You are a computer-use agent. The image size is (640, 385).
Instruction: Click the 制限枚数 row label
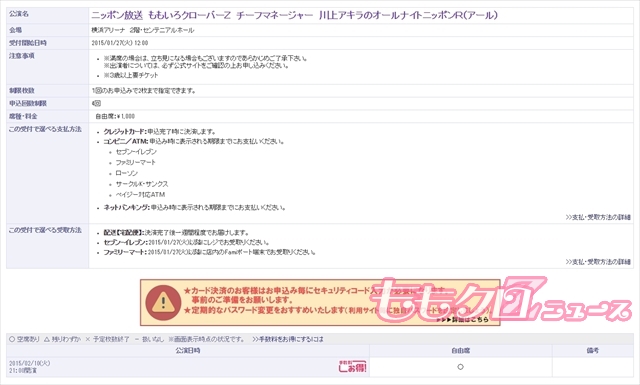click(22, 90)
